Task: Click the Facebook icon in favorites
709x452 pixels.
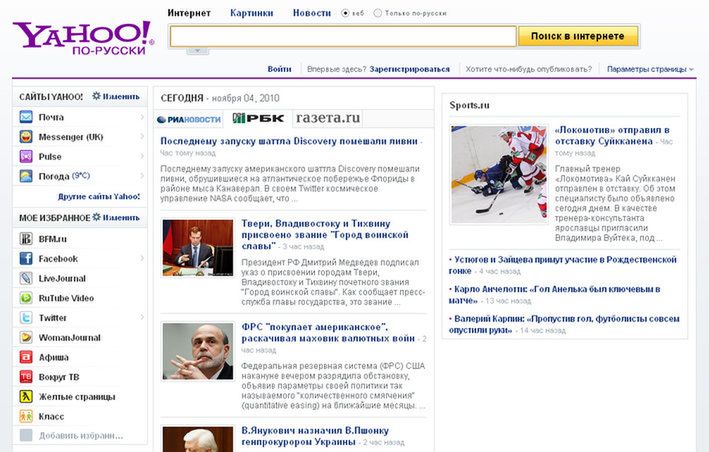Action: (26, 259)
